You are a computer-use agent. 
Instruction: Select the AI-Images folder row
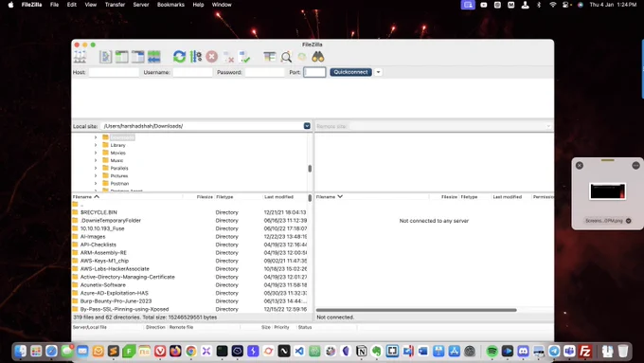(x=189, y=237)
